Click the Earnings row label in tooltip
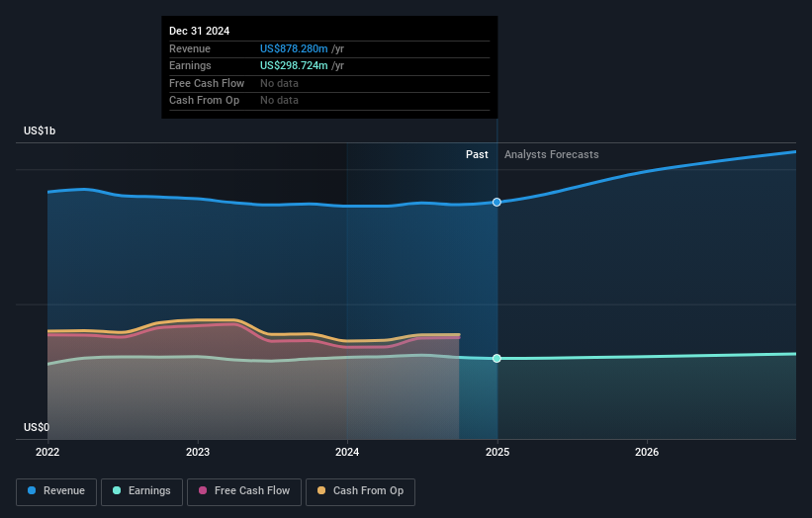 [190, 65]
